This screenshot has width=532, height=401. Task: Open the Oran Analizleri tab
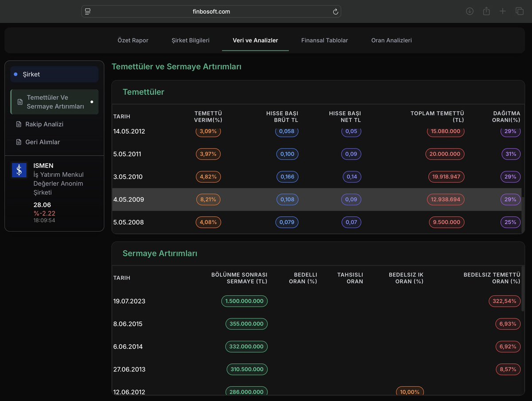(x=391, y=40)
